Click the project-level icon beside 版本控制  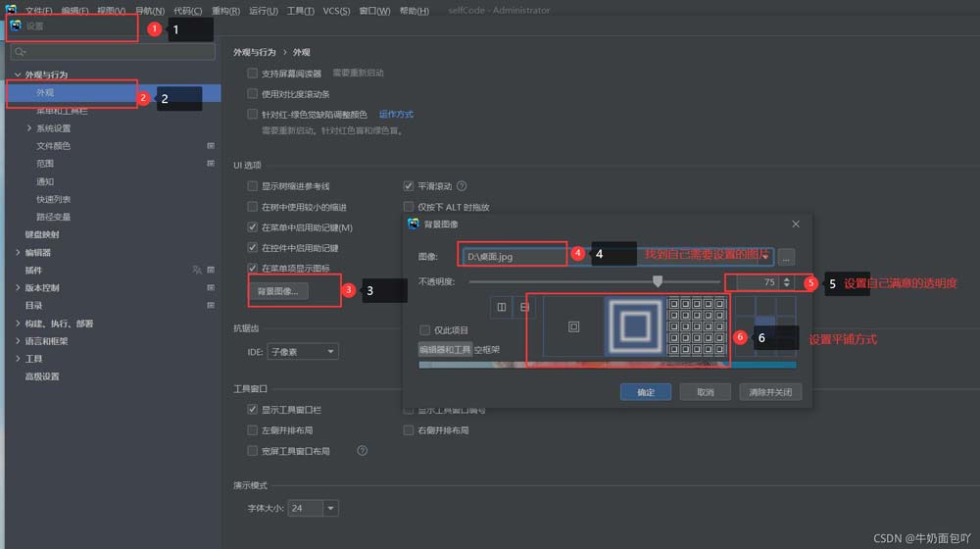tap(211, 287)
